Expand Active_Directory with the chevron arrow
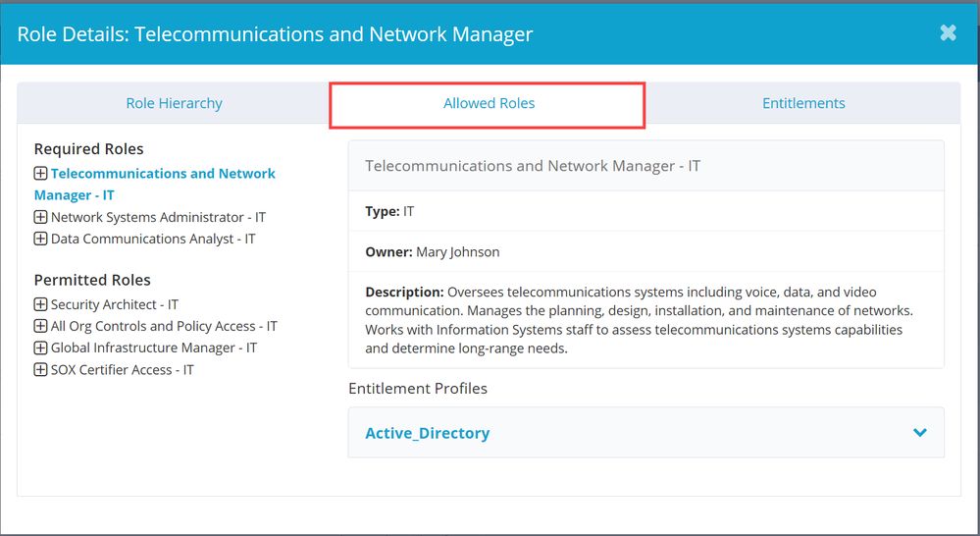This screenshot has width=980, height=536. click(x=919, y=433)
